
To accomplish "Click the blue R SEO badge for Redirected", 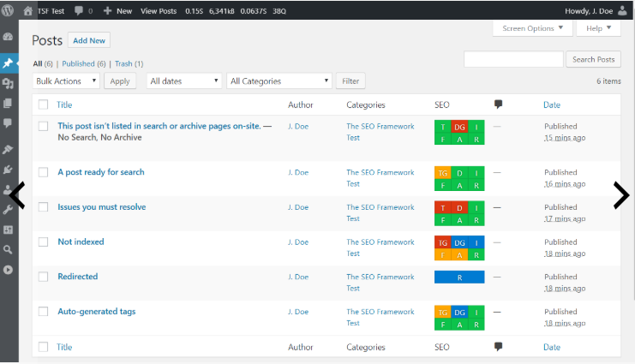I will tap(459, 277).
